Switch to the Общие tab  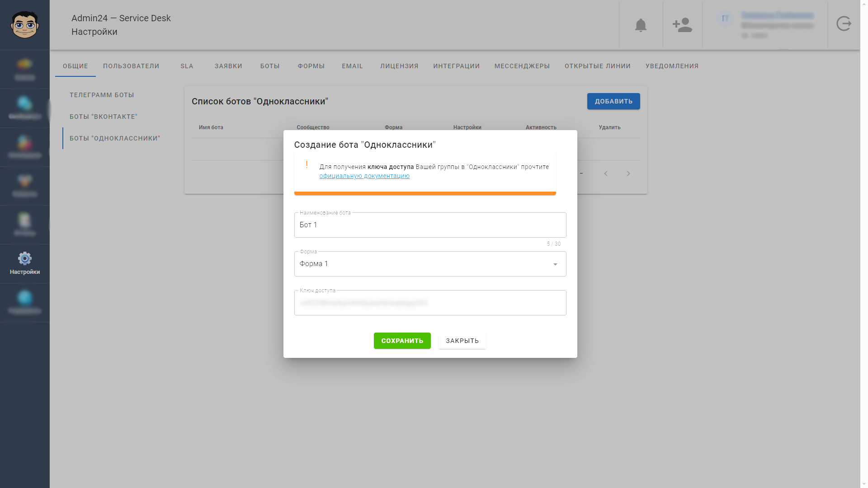pyautogui.click(x=75, y=66)
